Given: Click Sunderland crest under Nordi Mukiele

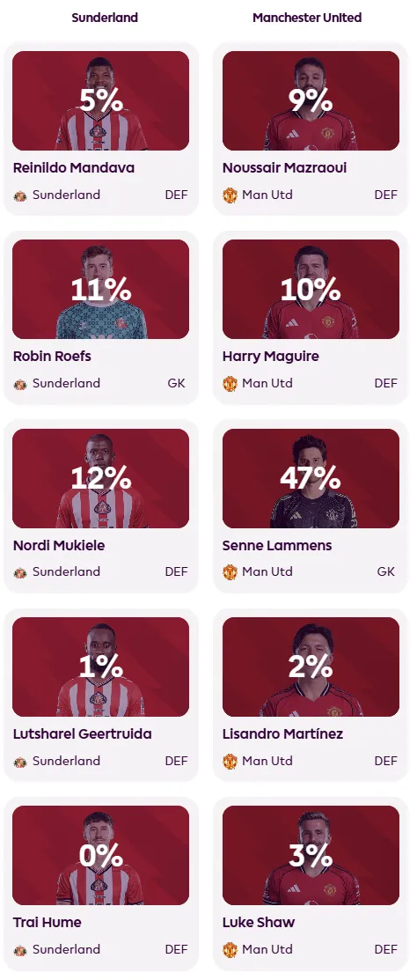Looking at the screenshot, I should (20, 572).
